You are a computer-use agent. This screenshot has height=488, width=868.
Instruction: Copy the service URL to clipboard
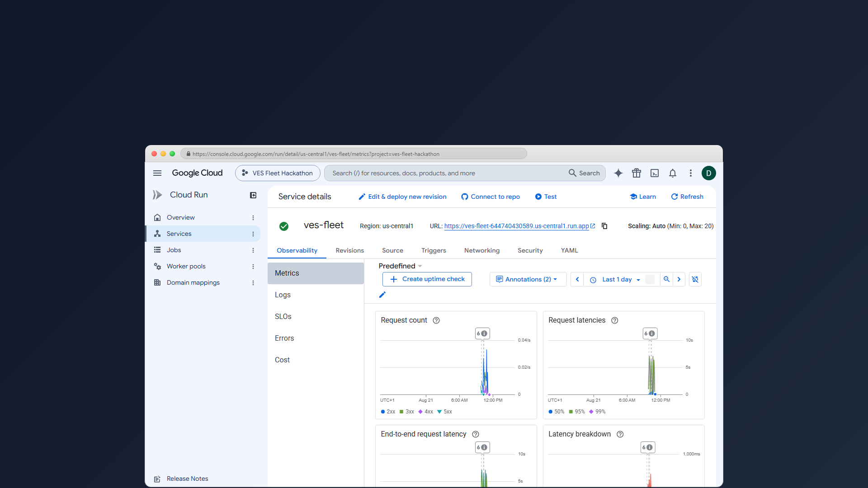click(604, 226)
